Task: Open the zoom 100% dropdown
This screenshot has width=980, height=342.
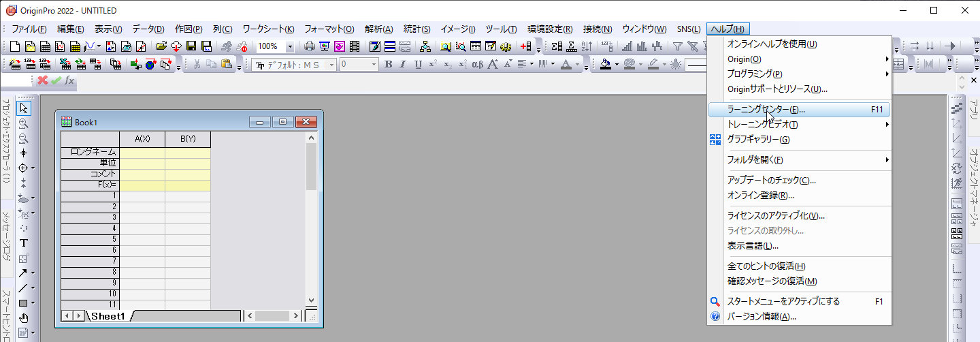Action: [290, 46]
